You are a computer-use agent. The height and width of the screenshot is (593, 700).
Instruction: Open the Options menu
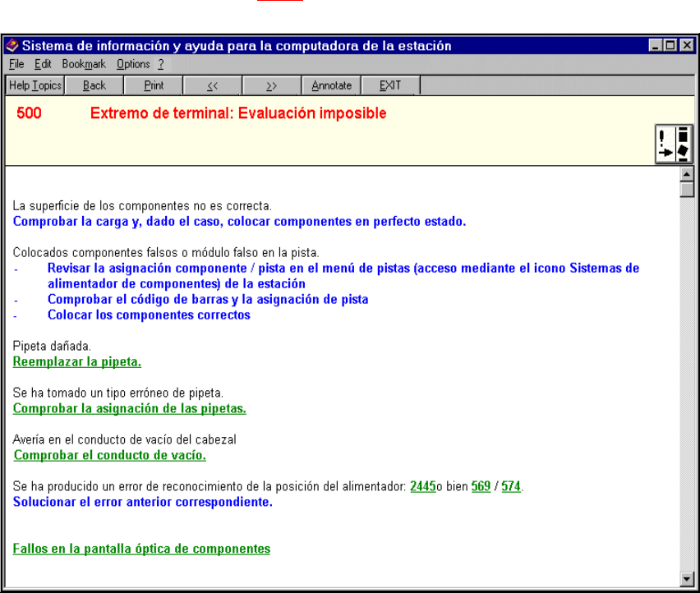(133, 64)
